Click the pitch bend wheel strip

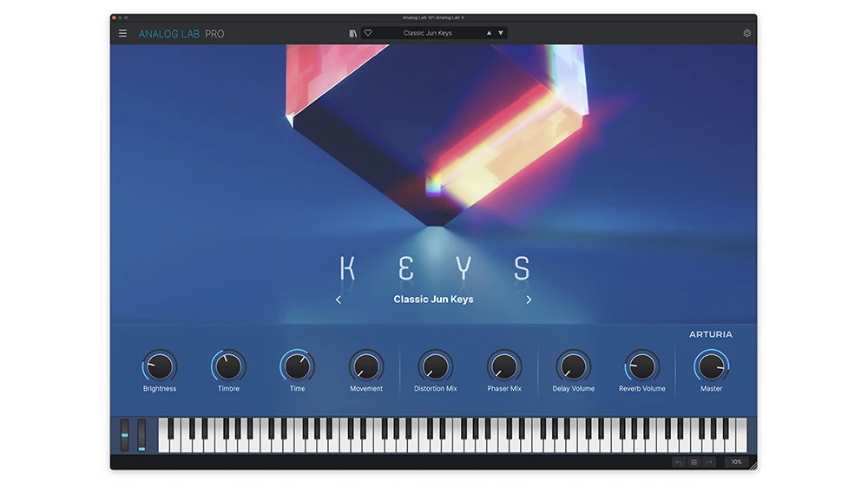pos(124,434)
